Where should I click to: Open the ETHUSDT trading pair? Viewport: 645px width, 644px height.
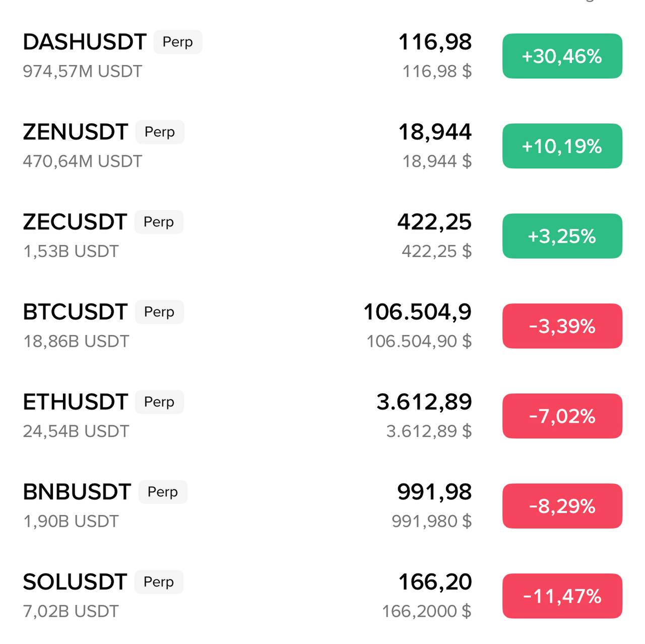(76, 402)
